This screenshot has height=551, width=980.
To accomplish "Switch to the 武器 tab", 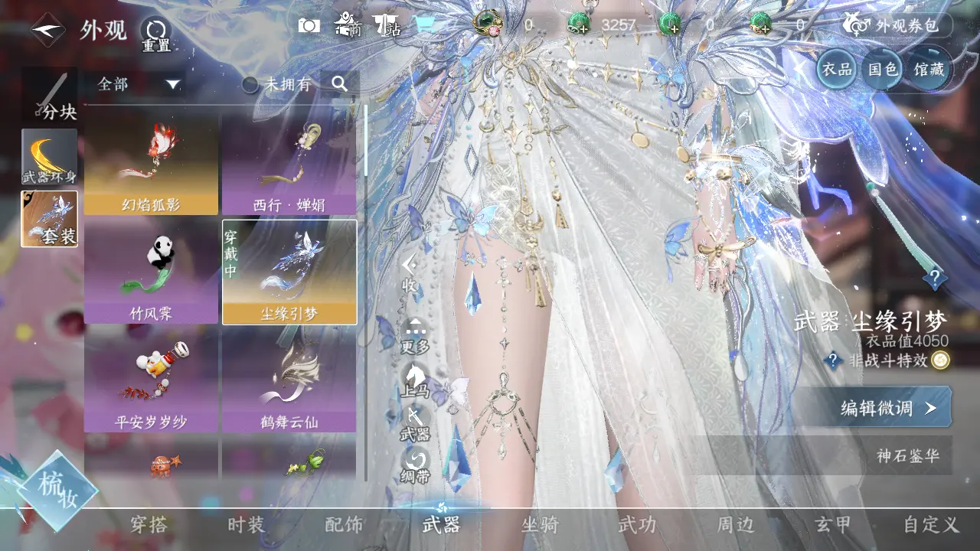I will (442, 524).
